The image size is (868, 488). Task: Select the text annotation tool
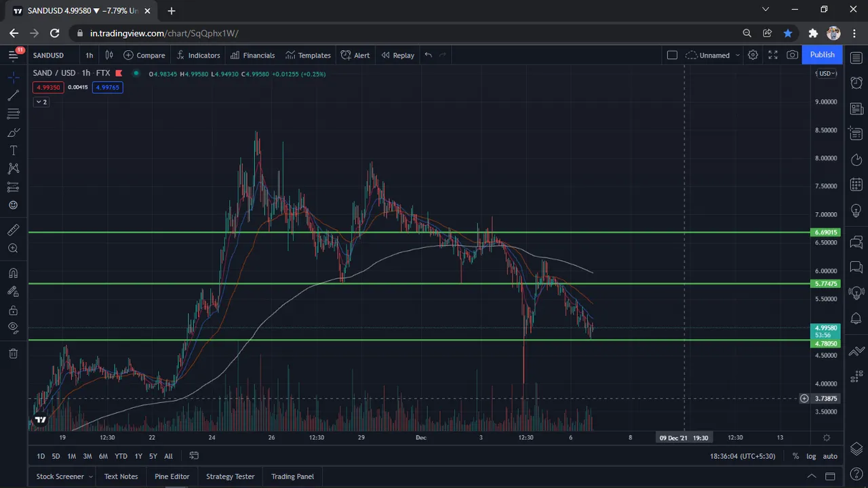tap(13, 150)
